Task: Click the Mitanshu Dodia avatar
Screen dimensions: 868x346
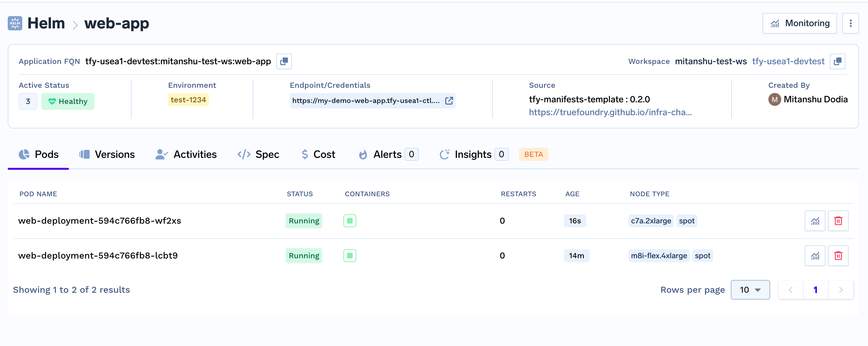Action: pos(775,99)
